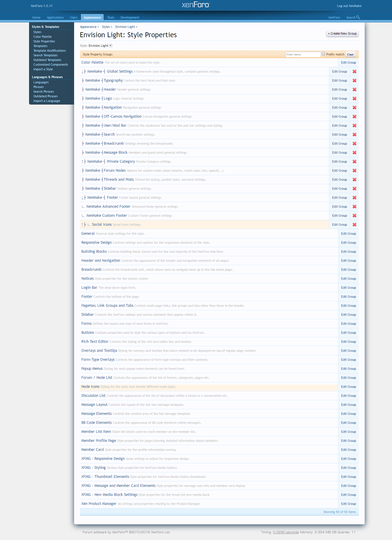Click delete icon for Breadcrumb XenMake group
This screenshot has height=540, width=392.
[x=354, y=143]
